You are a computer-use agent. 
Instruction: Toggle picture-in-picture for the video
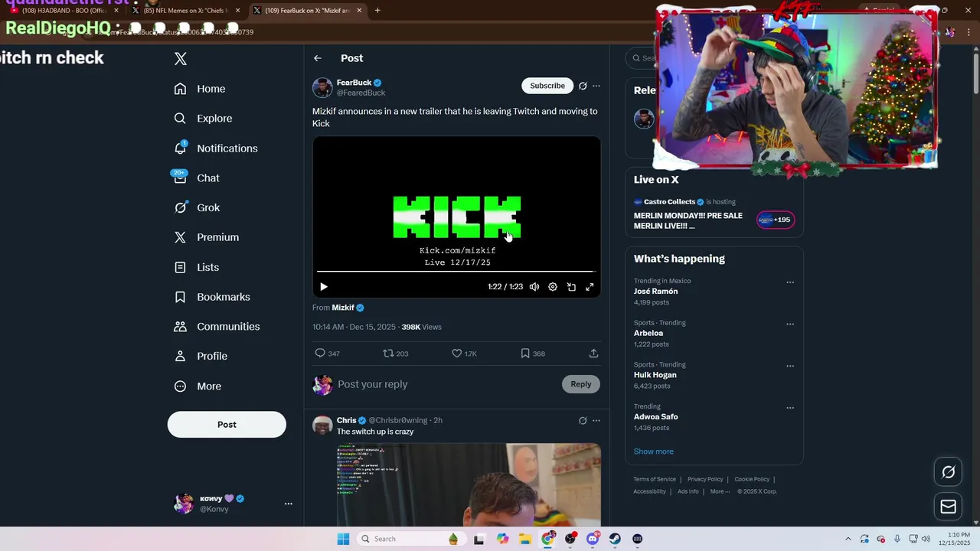pos(571,287)
